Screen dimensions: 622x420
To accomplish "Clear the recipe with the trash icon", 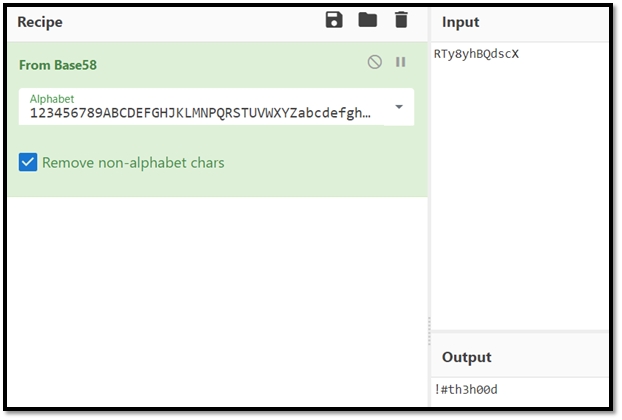I will click(401, 20).
